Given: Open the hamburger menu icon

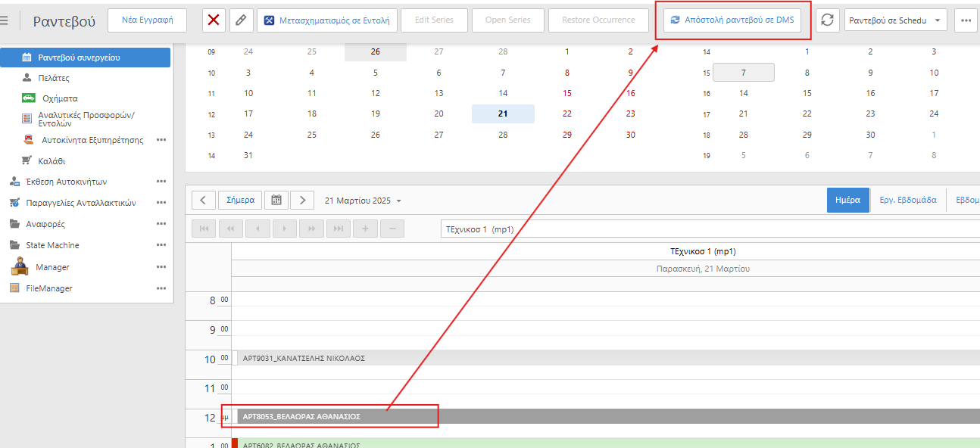Looking at the screenshot, I should [x=5, y=20].
